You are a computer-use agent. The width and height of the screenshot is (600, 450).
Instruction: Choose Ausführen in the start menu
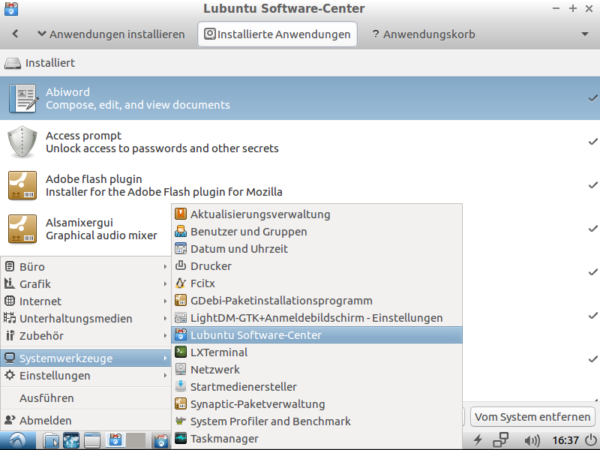pyautogui.click(x=86, y=398)
